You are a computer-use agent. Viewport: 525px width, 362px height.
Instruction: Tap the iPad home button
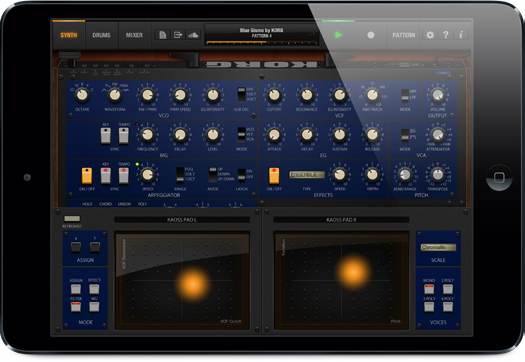coord(499,177)
